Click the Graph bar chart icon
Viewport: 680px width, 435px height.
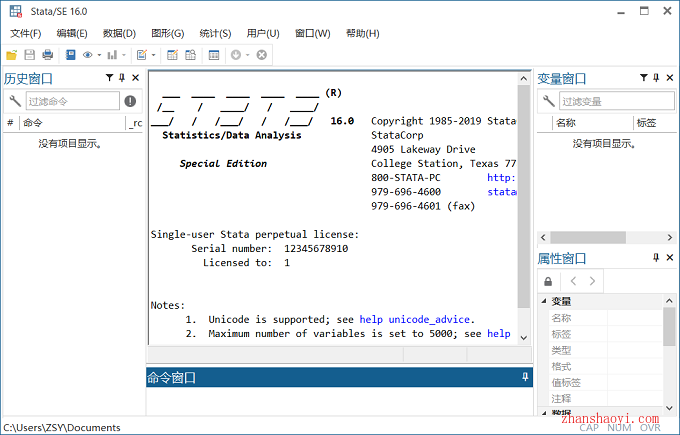[112, 55]
